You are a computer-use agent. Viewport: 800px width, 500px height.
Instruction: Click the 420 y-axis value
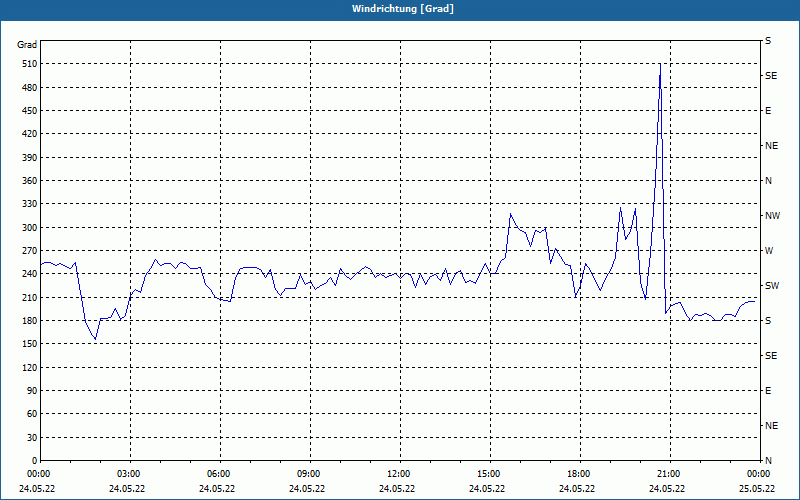click(x=29, y=134)
